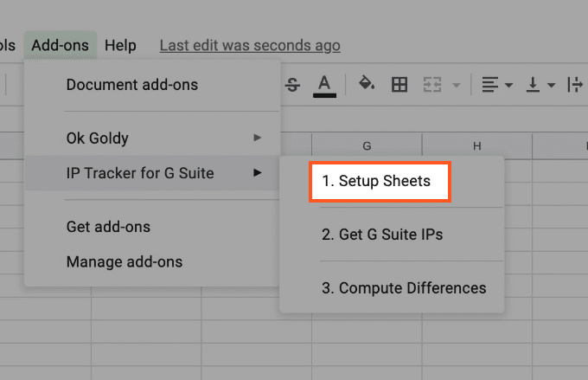Open the borders tool
This screenshot has width=588, height=380.
point(399,85)
